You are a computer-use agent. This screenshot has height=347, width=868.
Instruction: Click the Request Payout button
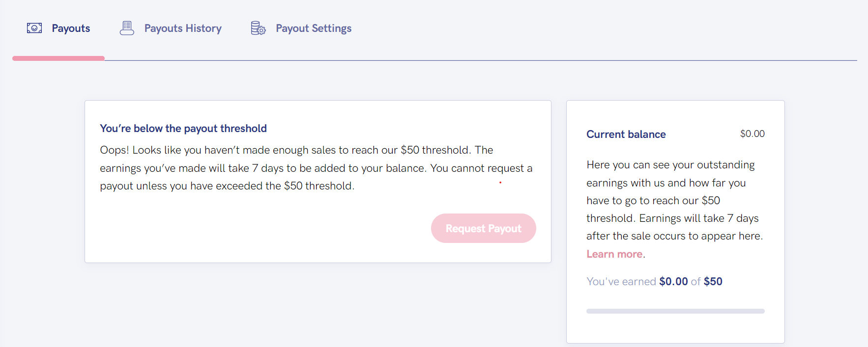click(x=483, y=228)
